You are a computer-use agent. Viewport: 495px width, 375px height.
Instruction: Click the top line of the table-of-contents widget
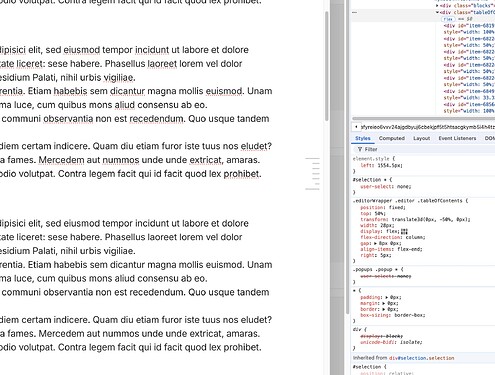[313, 159]
